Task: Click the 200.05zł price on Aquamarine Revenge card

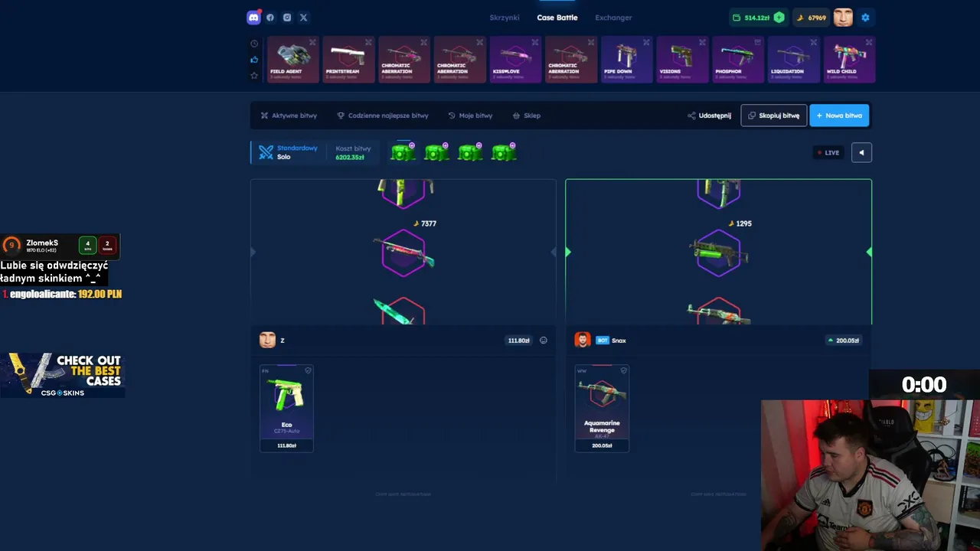Action: point(602,445)
